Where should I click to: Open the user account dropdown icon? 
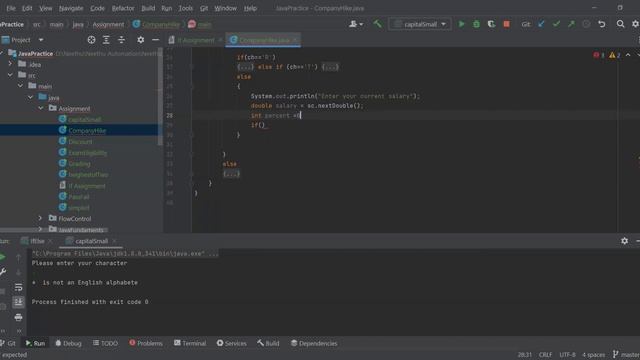click(x=356, y=24)
